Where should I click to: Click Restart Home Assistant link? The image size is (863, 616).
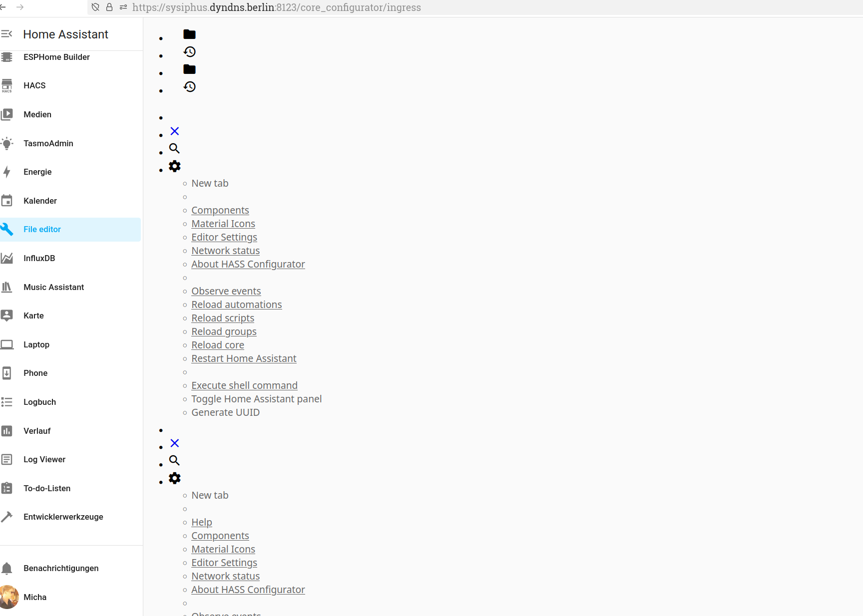pyautogui.click(x=244, y=358)
